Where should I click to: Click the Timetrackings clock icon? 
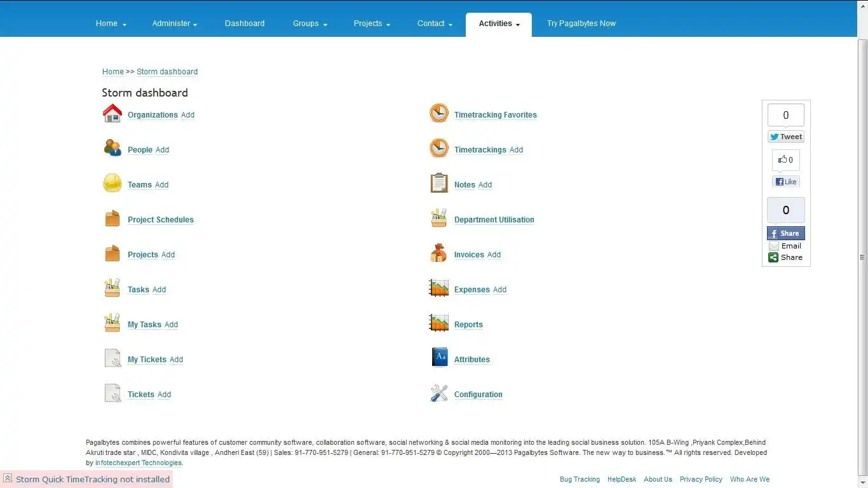[439, 148]
